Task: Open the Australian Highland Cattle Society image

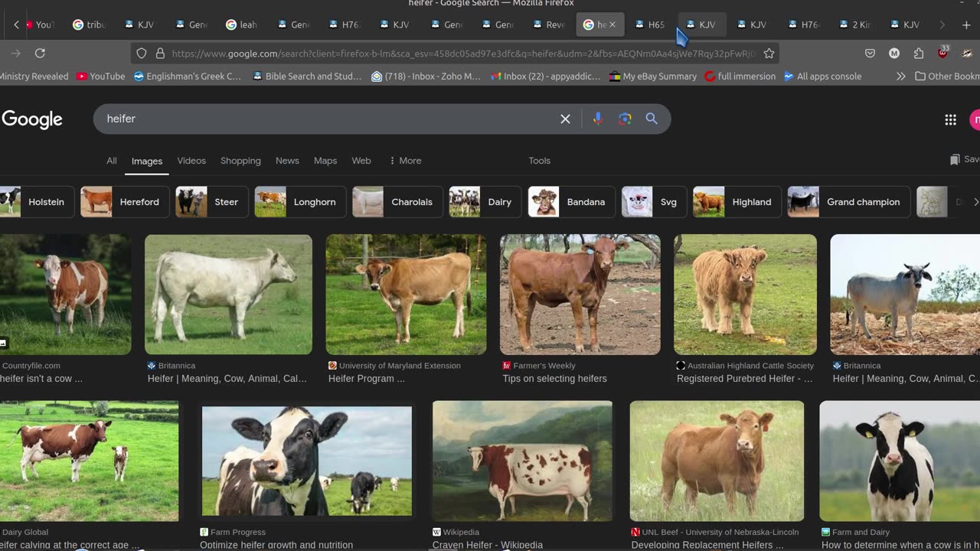Action: 745,295
